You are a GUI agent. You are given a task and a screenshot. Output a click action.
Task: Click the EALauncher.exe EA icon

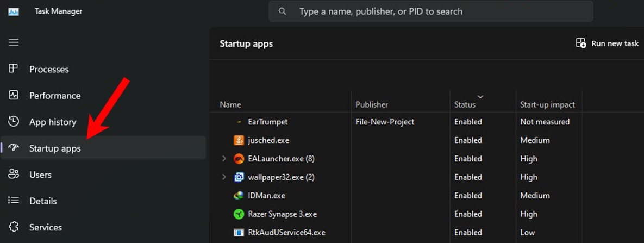[x=239, y=159]
